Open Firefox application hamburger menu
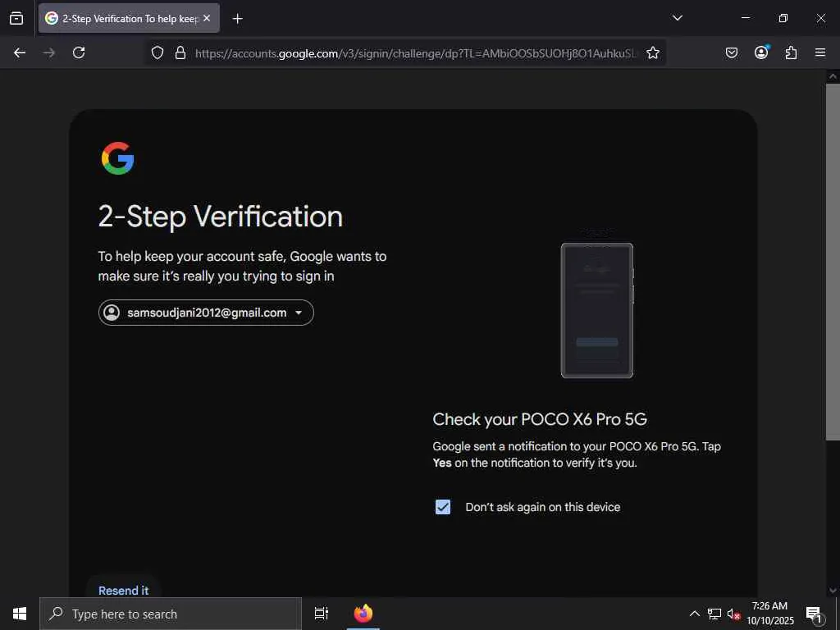The height and width of the screenshot is (630, 840). point(820,52)
